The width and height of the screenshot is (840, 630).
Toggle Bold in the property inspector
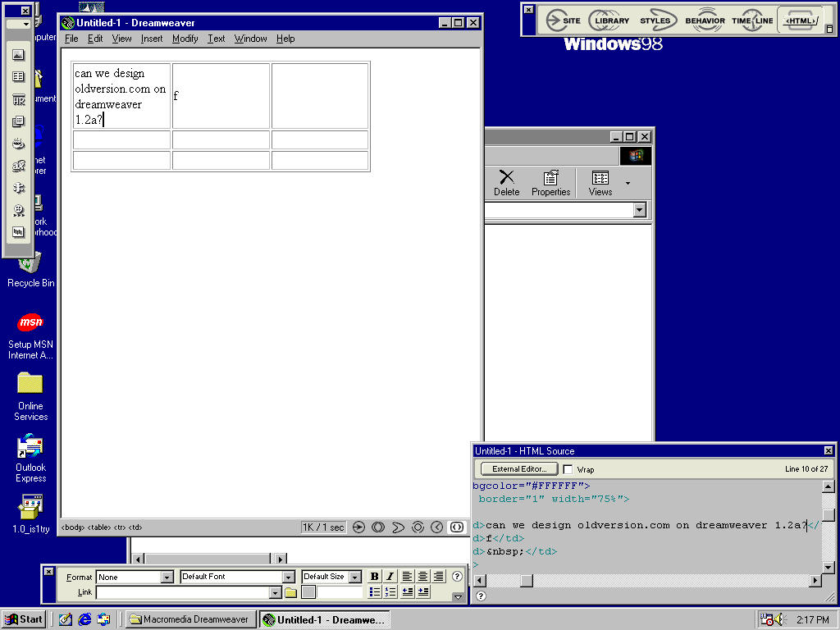pos(374,577)
